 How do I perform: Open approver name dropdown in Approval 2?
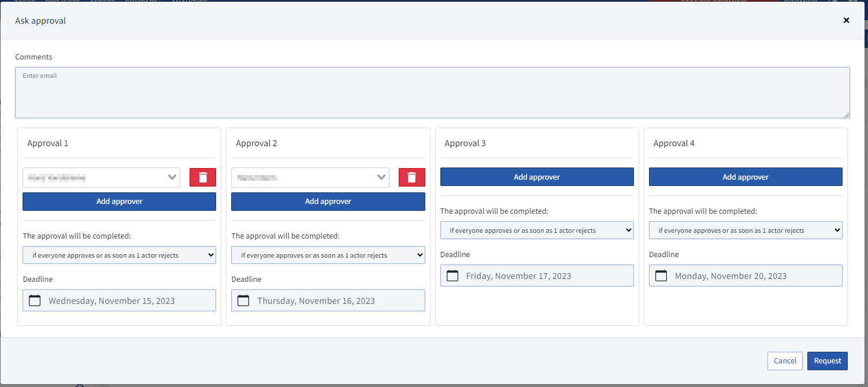point(310,177)
